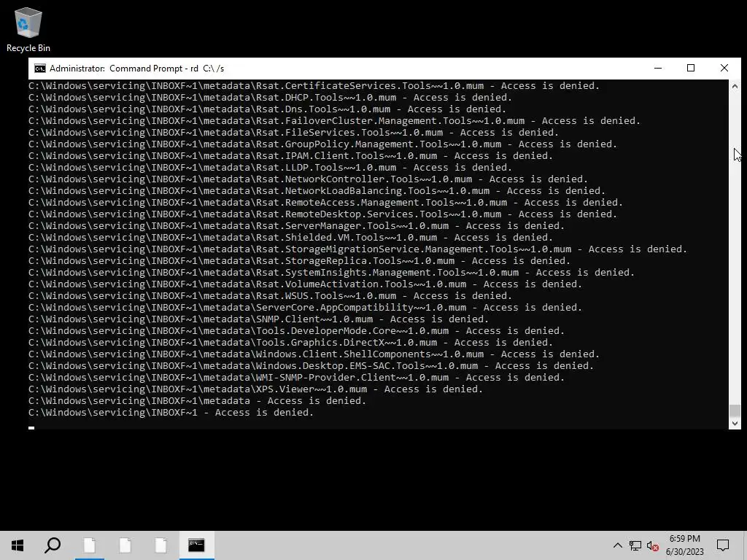This screenshot has height=560, width=747.
Task: Click the console scrollbar up arrow
Action: click(735, 86)
